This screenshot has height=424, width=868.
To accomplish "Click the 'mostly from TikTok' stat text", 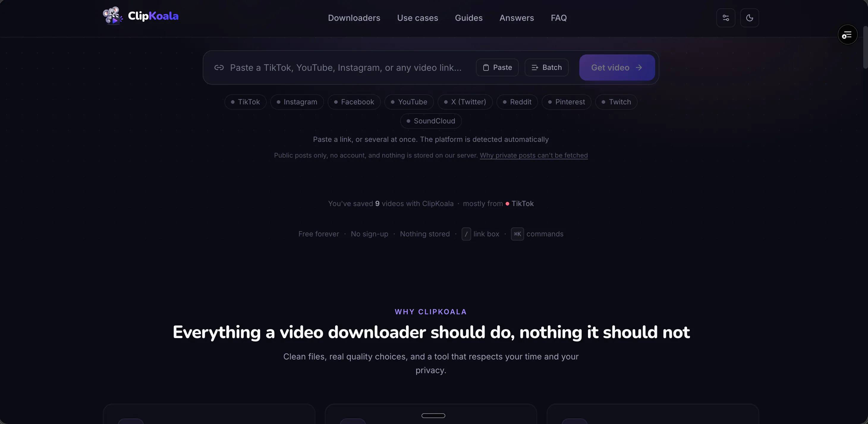I will point(498,204).
